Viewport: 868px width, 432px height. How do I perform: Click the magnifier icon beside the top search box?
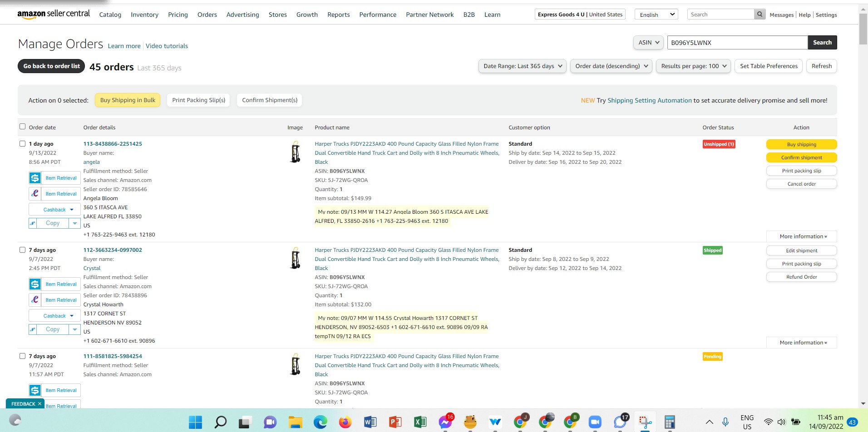coord(759,15)
